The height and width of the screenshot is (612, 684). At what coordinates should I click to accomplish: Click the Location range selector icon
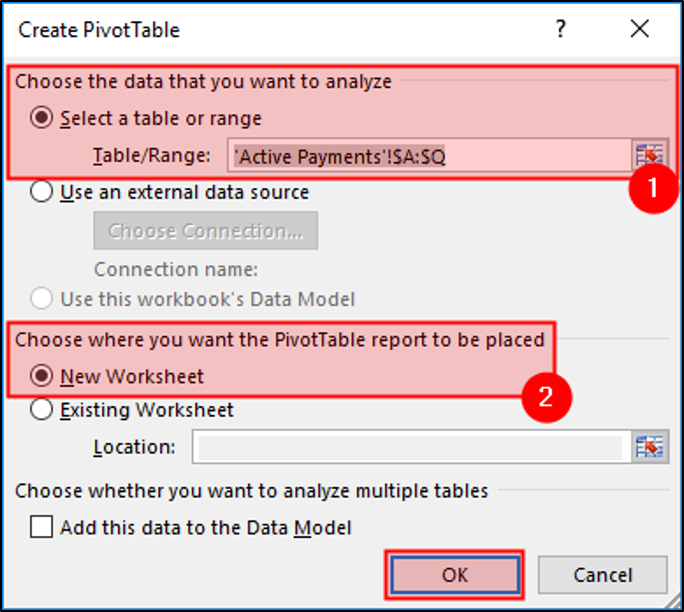(650, 447)
